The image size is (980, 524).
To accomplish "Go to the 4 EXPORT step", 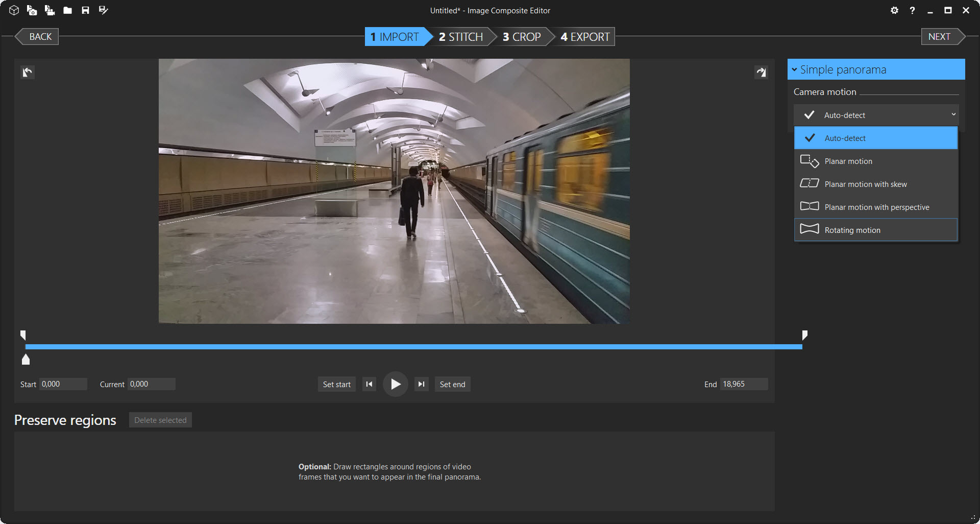I will 585,37.
